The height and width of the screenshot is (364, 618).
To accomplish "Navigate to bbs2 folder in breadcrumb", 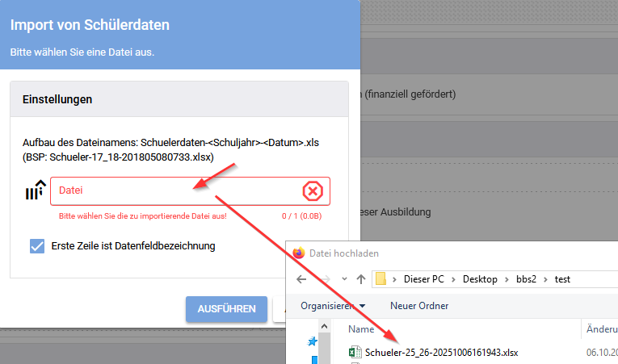I will click(x=526, y=279).
